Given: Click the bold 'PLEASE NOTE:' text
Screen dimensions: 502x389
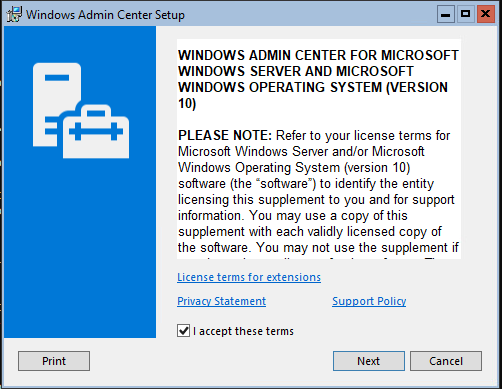Looking at the screenshot, I should (225, 135).
